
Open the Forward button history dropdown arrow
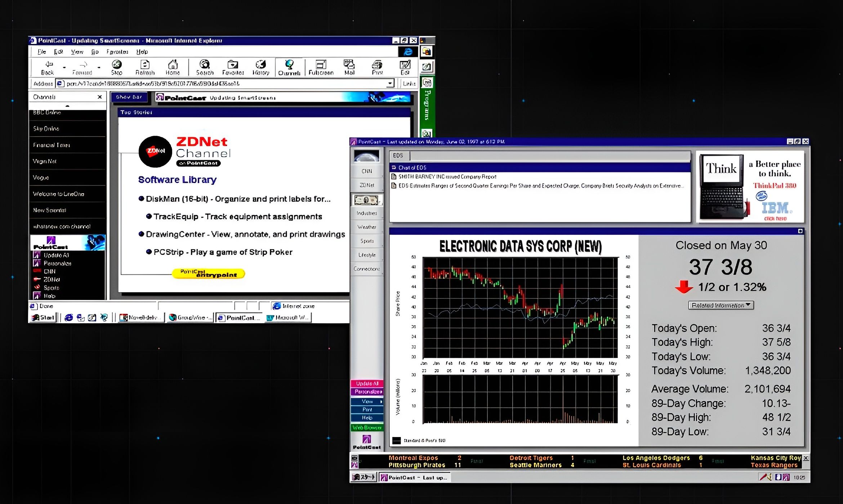(x=99, y=67)
